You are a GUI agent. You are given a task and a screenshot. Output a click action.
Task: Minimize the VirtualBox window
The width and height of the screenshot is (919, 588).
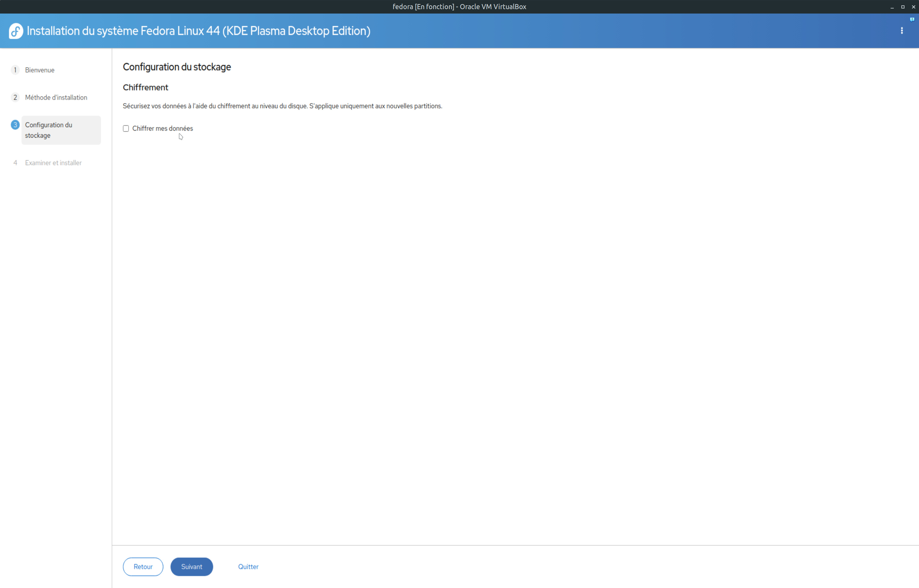click(892, 7)
